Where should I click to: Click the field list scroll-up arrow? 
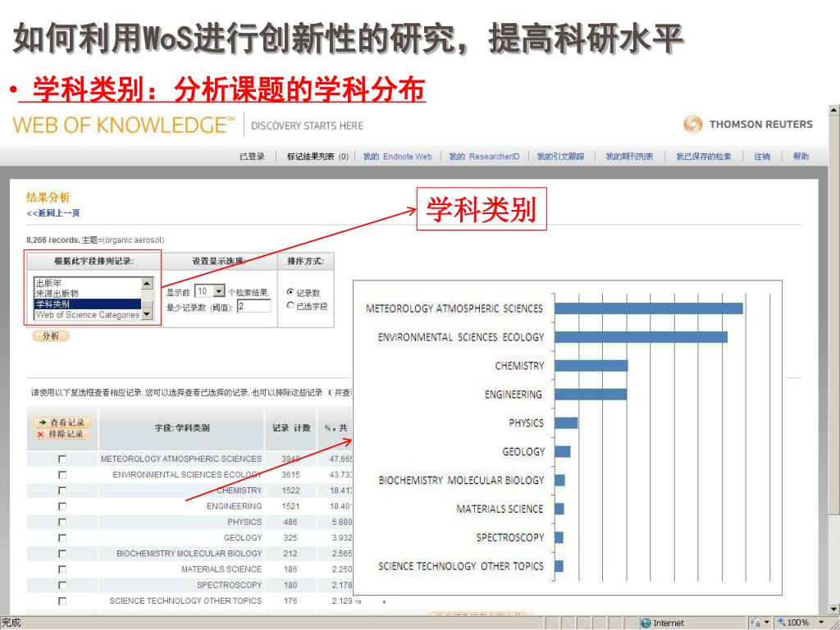click(x=147, y=283)
